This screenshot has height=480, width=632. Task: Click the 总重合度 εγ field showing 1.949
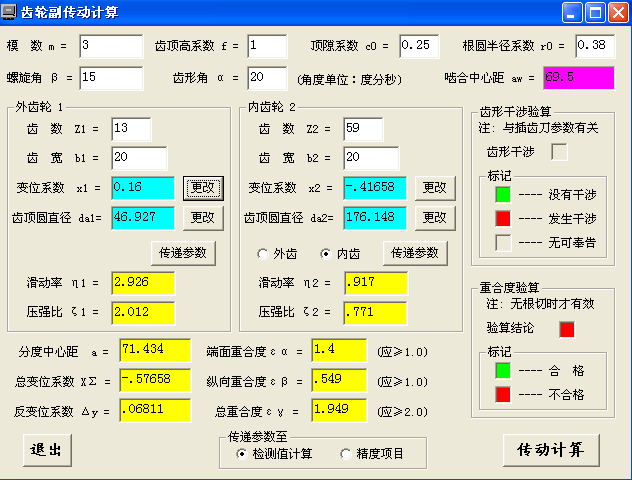tap(339, 410)
